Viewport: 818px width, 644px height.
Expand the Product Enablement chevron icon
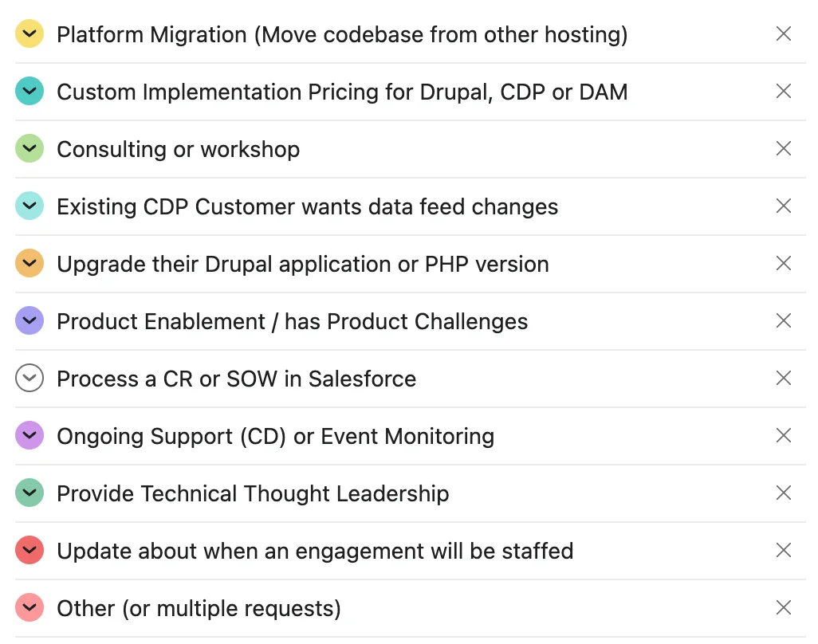click(x=29, y=320)
